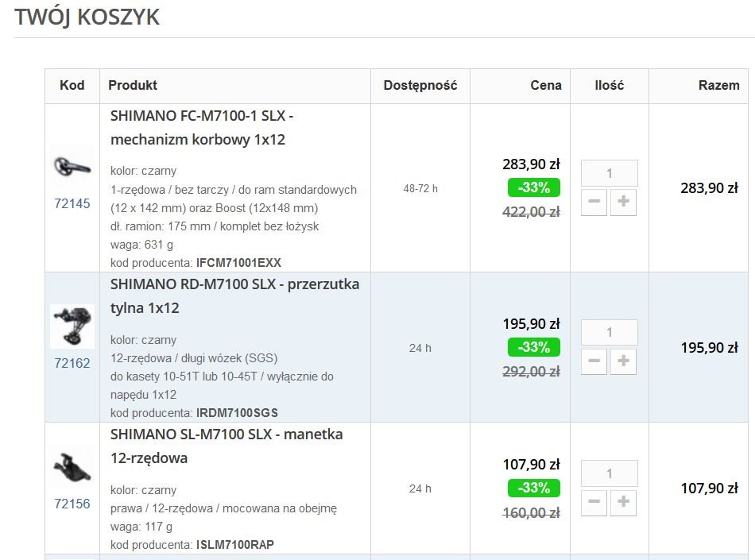Image resolution: width=755 pixels, height=560 pixels.
Task: Open SHIMANO FC-M7100-1 SLX product title
Action: pos(202,128)
